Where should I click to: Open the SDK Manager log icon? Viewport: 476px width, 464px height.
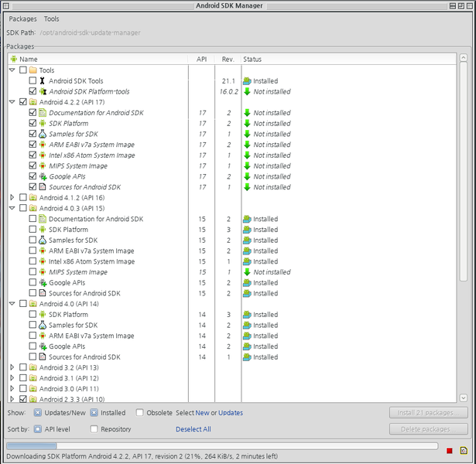point(463,450)
